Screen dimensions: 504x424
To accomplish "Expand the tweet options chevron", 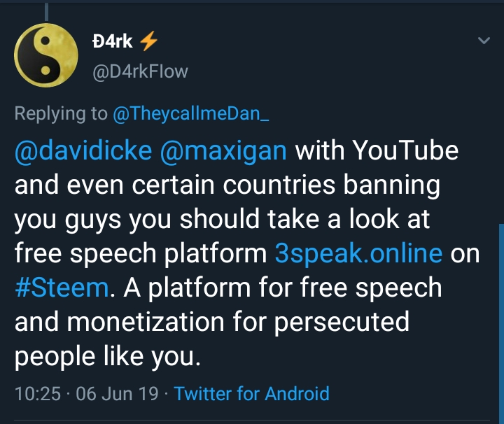I will pos(484,41).
